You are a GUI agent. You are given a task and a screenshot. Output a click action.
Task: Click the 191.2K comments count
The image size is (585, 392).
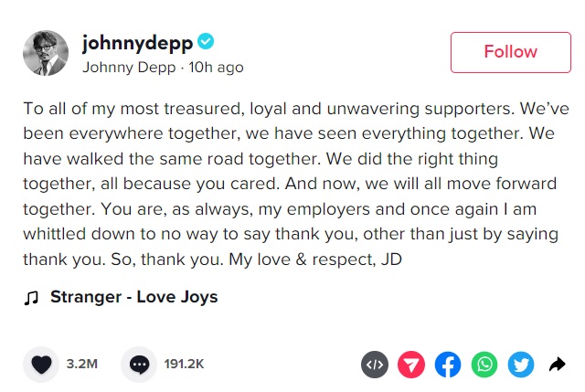(184, 365)
